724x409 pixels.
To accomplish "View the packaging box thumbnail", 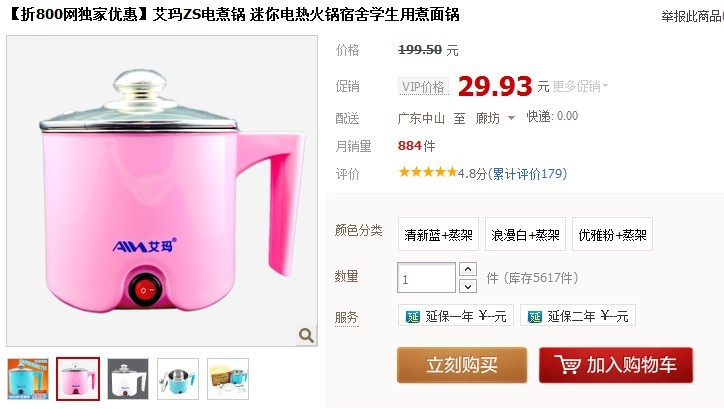I will 228,379.
